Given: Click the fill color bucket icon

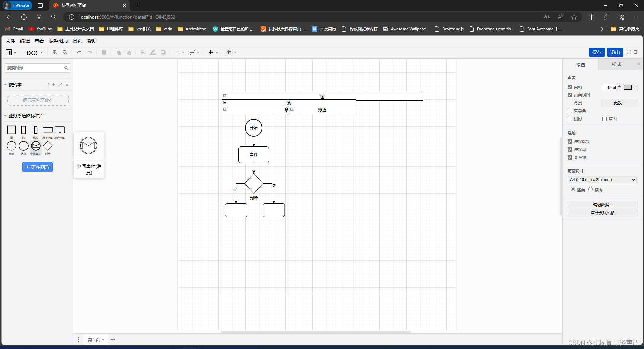Looking at the screenshot, I should (143, 52).
